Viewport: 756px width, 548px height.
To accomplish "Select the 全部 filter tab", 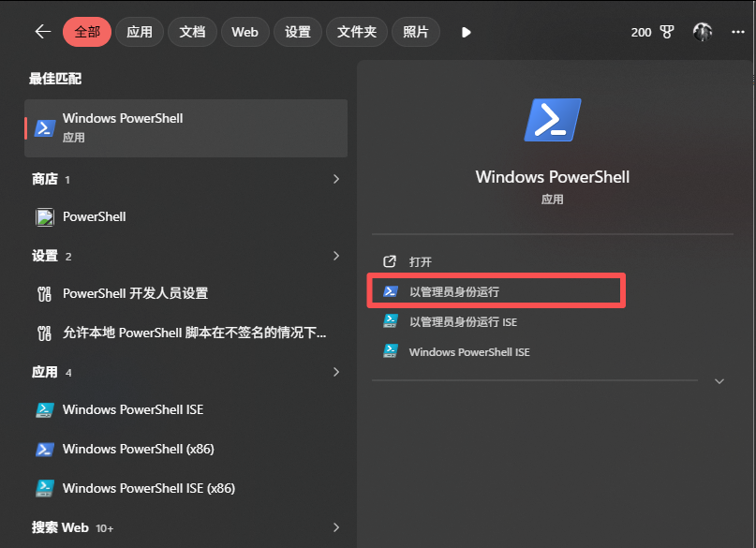I will coord(87,32).
